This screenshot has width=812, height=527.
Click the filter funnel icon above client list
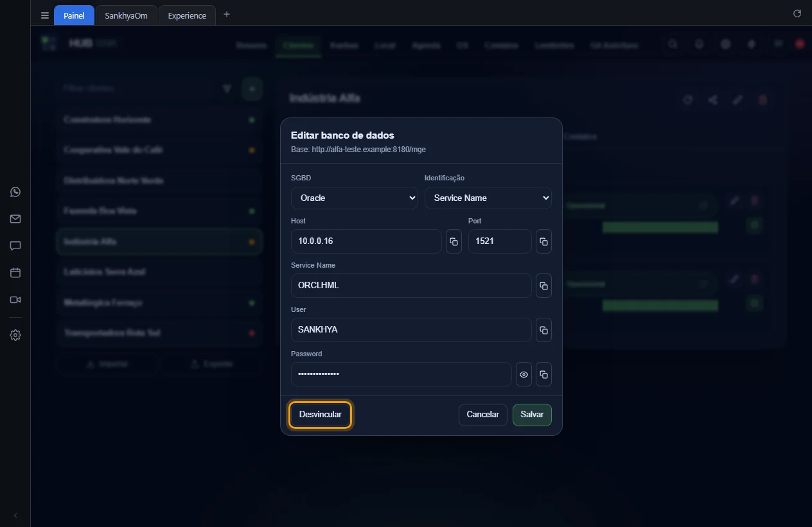click(x=227, y=89)
